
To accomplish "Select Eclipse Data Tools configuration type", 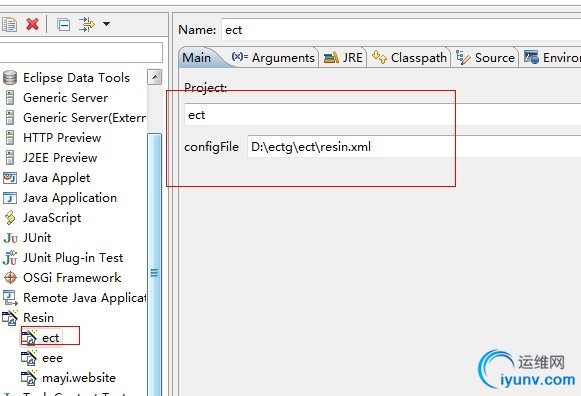I will [76, 78].
